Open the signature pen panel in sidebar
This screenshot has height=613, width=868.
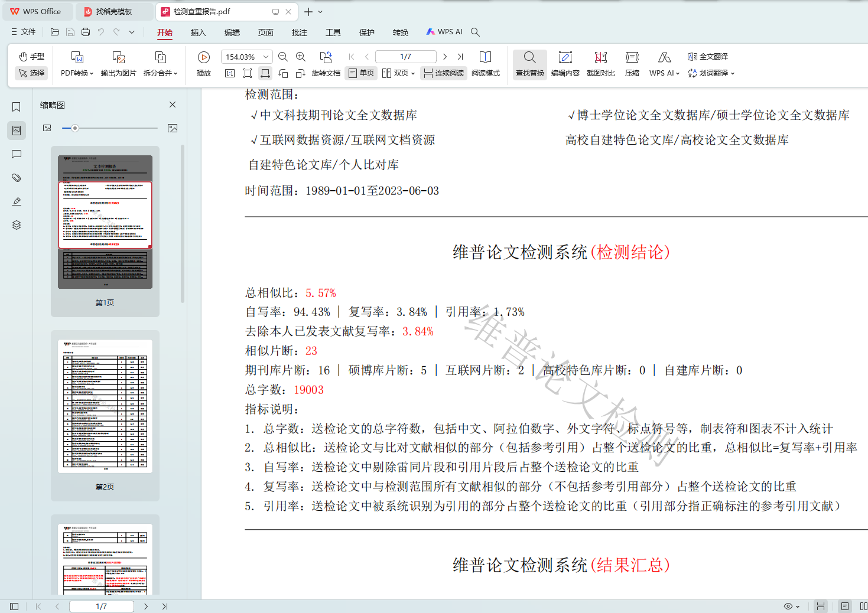pos(17,201)
